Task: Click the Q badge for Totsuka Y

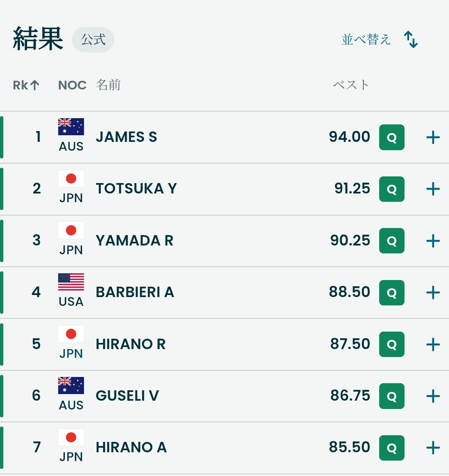Action: pos(392,189)
